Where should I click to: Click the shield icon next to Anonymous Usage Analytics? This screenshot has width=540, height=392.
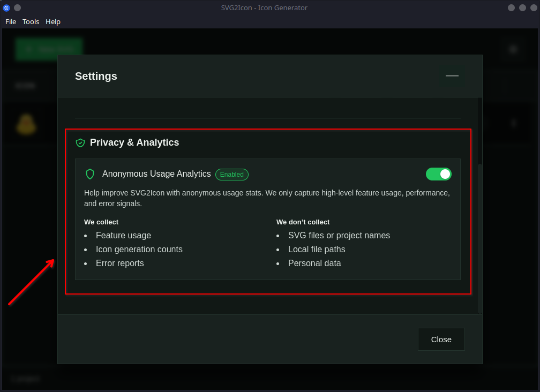coord(90,174)
